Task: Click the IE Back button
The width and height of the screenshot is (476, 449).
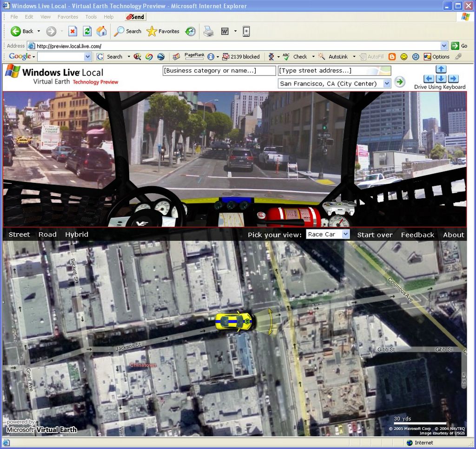Action: (21, 31)
